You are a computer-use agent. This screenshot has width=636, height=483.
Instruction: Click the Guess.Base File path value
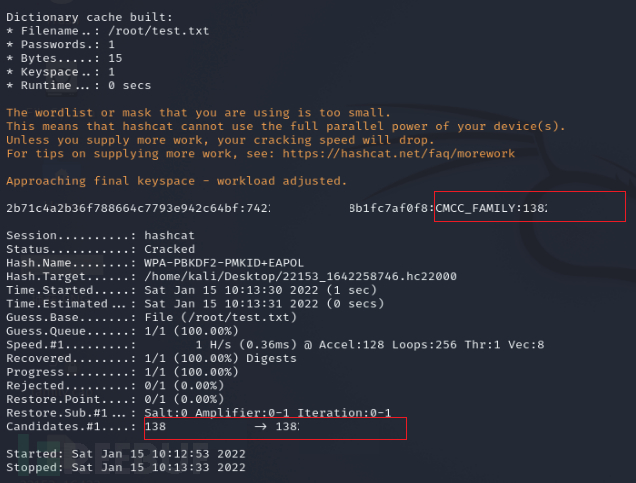coord(221,317)
